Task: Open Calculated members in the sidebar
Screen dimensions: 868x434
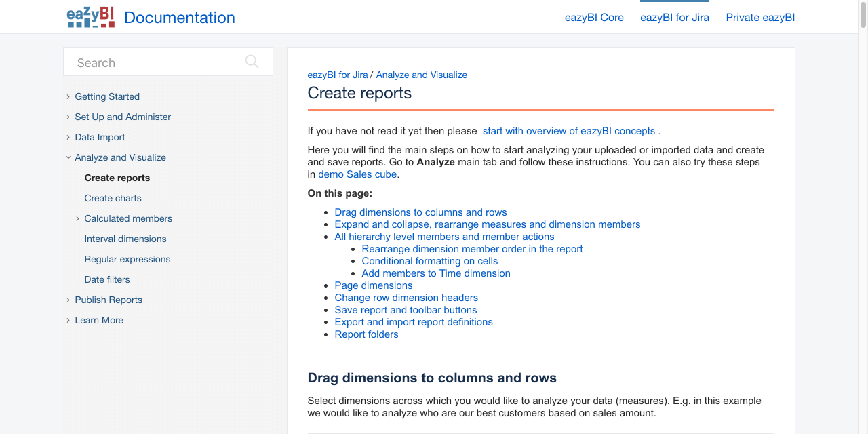Action: point(128,218)
